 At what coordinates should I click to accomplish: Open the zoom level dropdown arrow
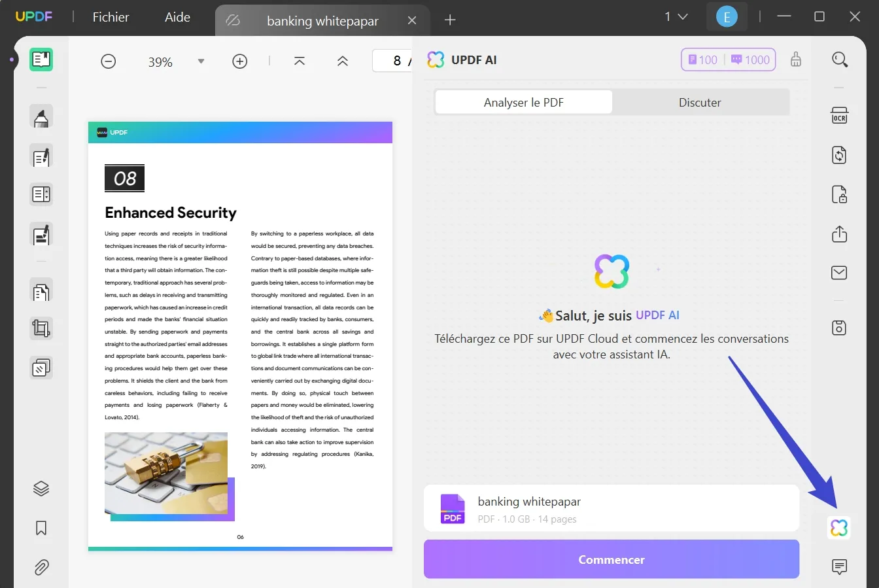coord(201,61)
